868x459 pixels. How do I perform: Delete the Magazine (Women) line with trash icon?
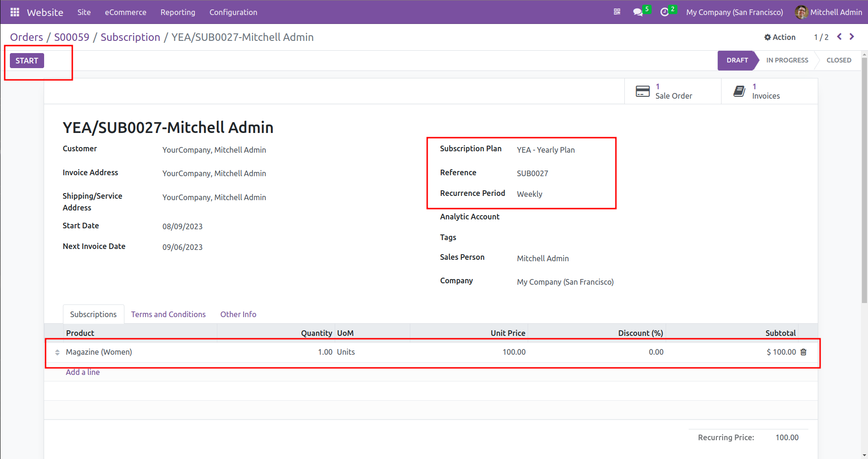(803, 352)
